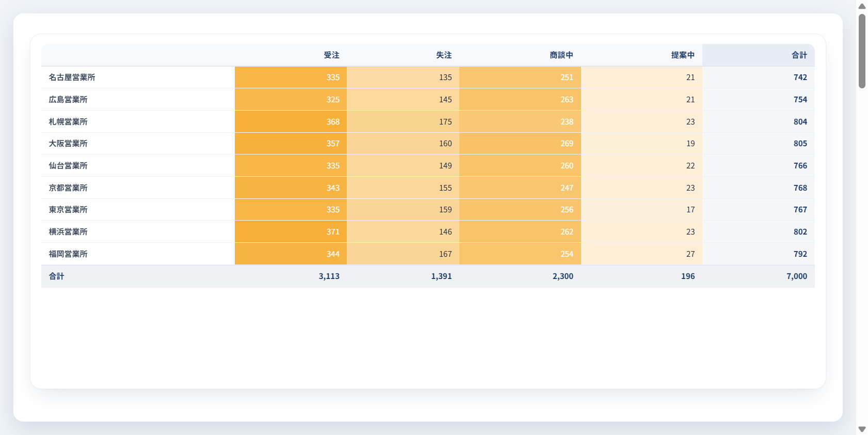Click 失注 cell 149 for 仙台営業所
Screen dimensions: 868x435
pyautogui.click(x=403, y=166)
